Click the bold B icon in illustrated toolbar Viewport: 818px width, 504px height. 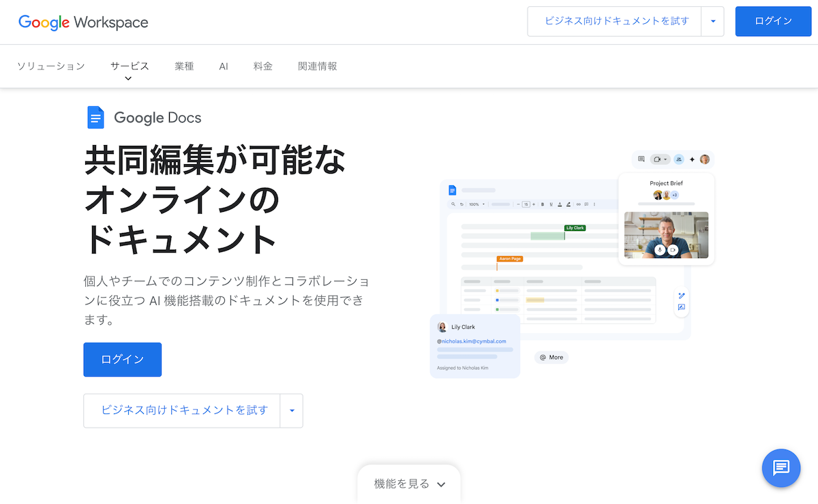pos(543,204)
